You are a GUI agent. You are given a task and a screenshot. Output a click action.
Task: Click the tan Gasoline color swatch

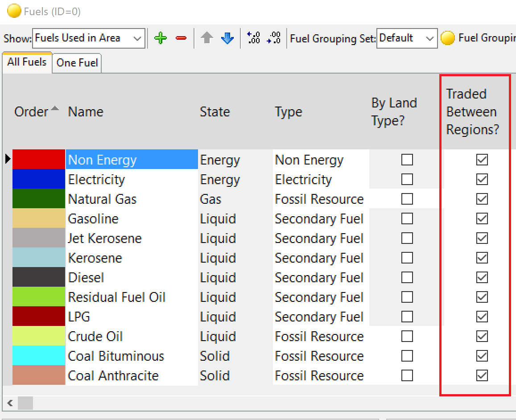[x=39, y=218]
